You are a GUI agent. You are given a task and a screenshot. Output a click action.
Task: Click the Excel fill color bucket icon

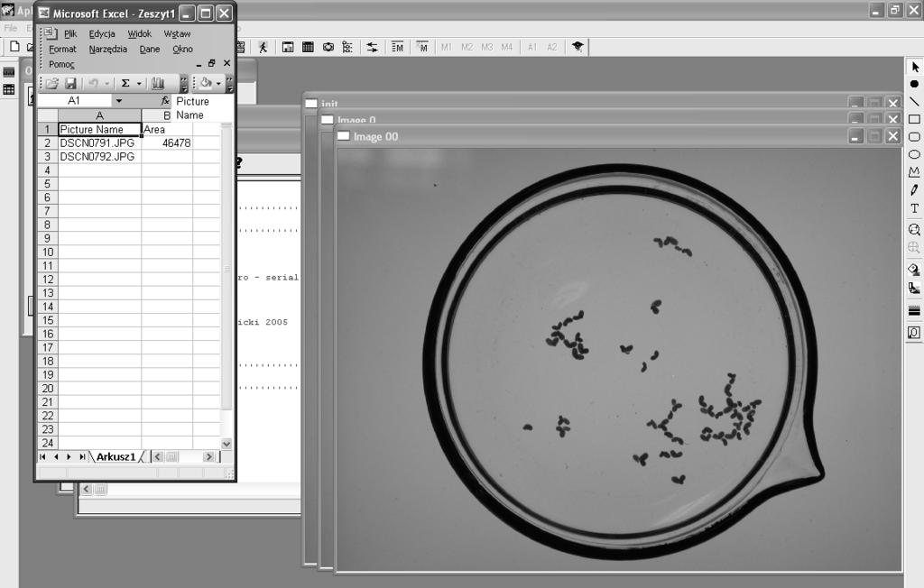click(206, 84)
